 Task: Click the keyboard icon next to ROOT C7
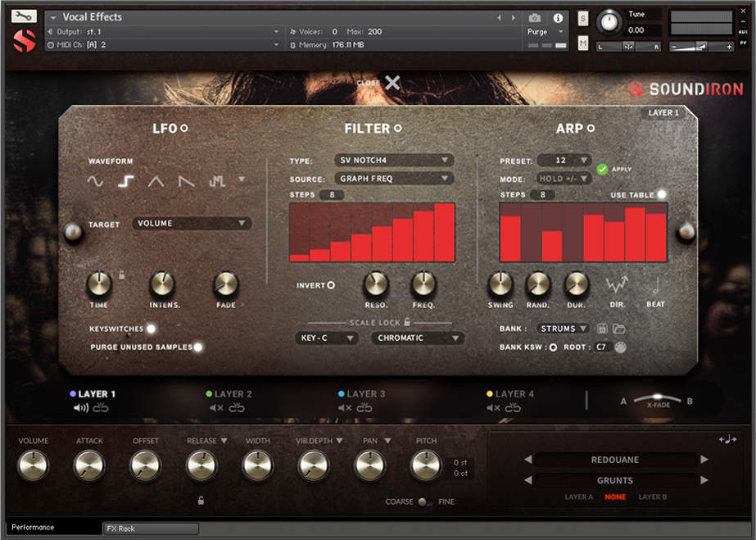(620, 345)
